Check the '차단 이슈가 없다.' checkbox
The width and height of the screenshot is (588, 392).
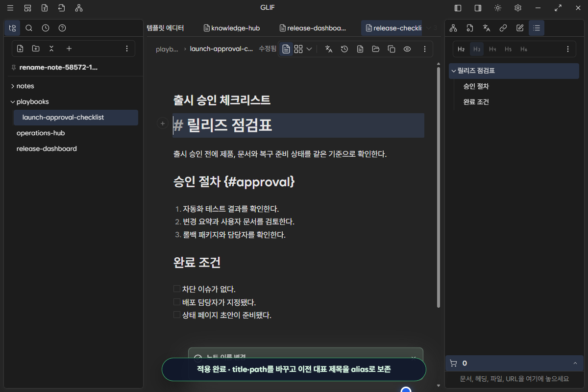pyautogui.click(x=177, y=289)
